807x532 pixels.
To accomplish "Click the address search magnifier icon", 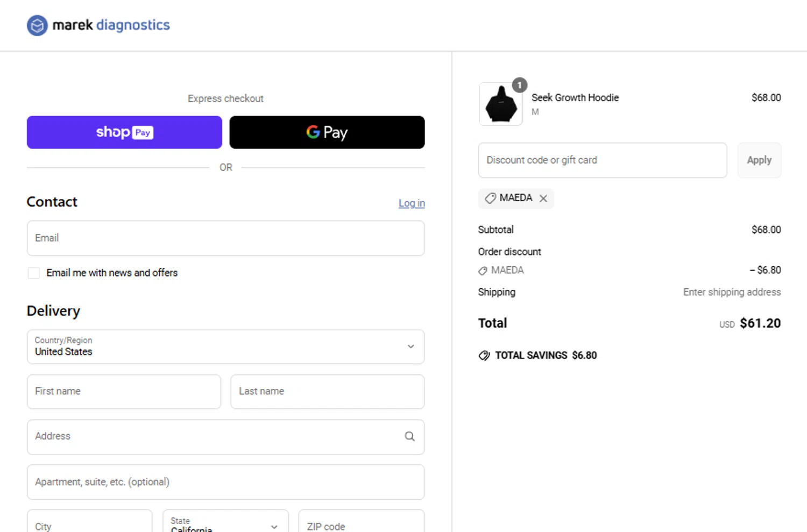I will click(409, 436).
